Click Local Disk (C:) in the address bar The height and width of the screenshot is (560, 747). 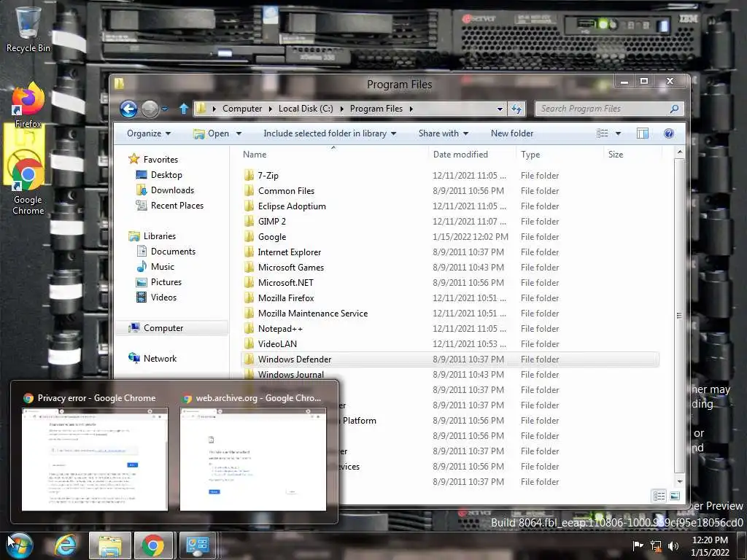coord(306,109)
